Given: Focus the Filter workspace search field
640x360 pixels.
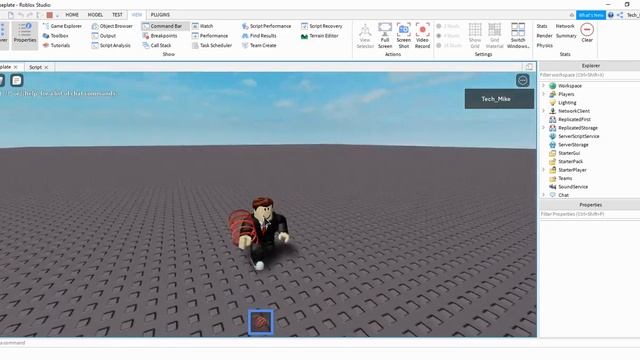Looking at the screenshot, I should coord(589,75).
